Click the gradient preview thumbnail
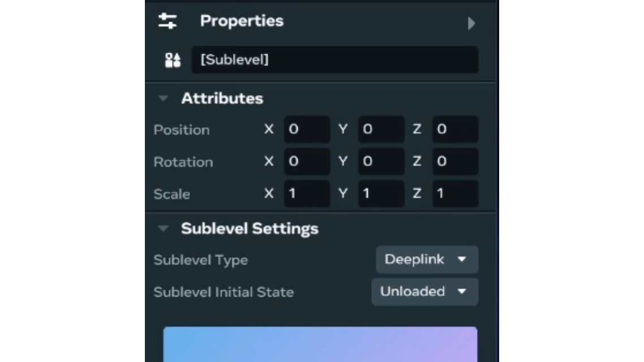The height and width of the screenshot is (362, 644). [x=320, y=344]
